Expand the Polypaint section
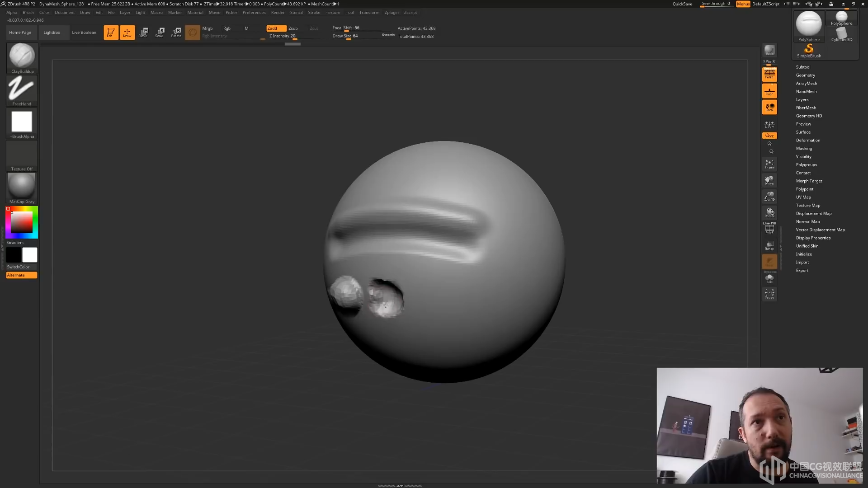The image size is (868, 488). (804, 189)
